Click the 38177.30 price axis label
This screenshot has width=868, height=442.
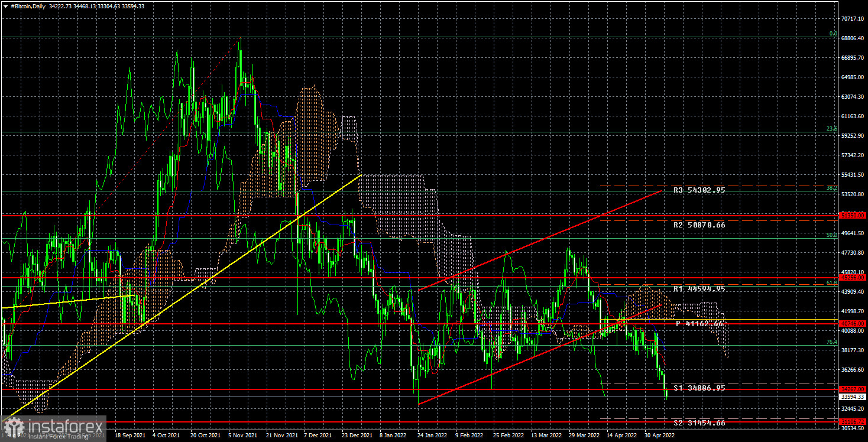coord(854,350)
